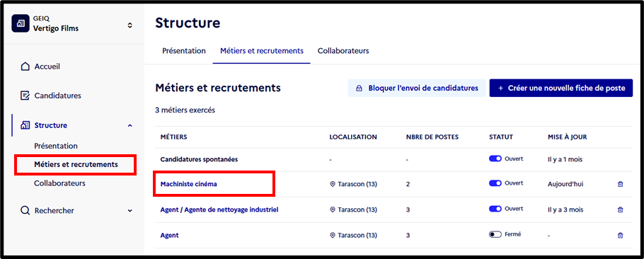
Task: Click Créer une nouvelle fiche de poste
Action: point(561,88)
